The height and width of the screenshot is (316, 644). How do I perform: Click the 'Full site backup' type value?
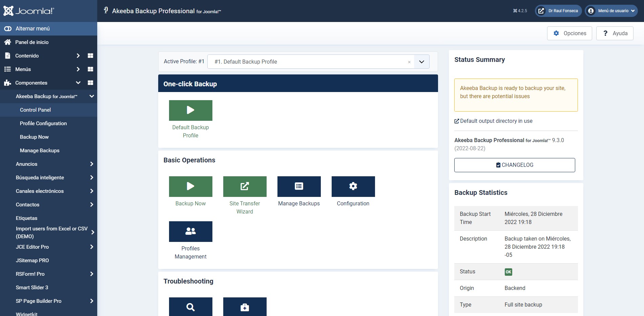[523, 305]
